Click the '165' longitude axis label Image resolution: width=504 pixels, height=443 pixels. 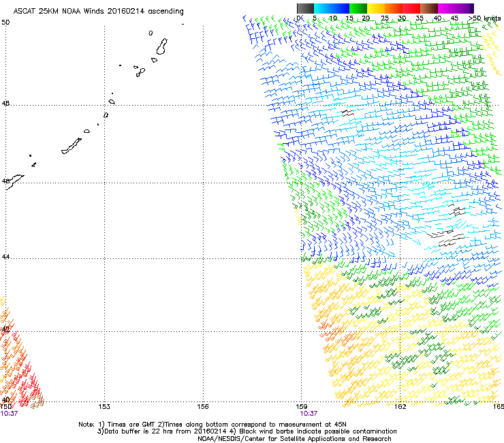click(499, 407)
